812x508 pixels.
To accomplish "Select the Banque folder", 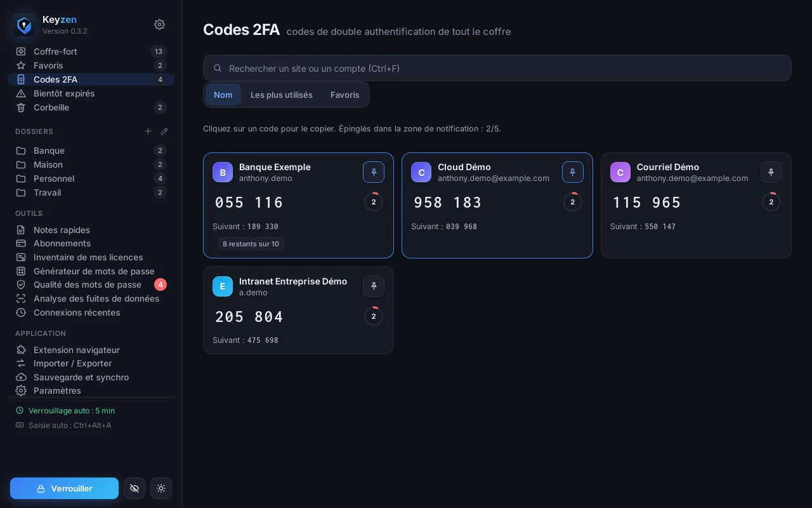I will click(x=91, y=150).
